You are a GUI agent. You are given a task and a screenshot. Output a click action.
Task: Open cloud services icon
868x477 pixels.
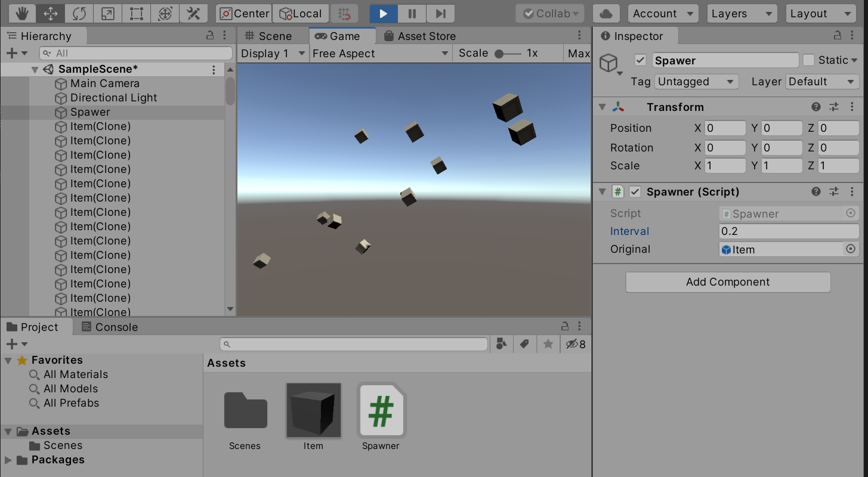(606, 13)
